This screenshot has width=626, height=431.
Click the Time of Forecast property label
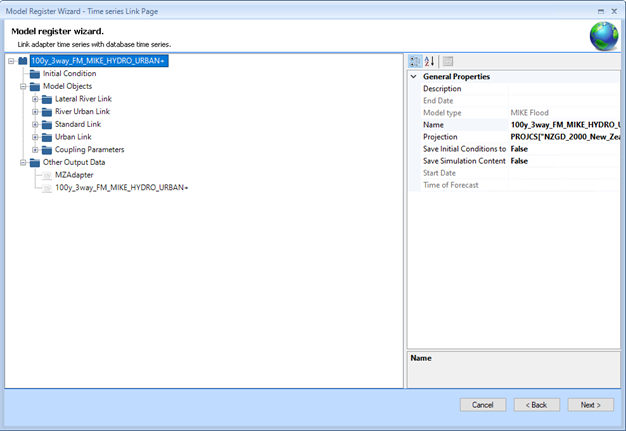coord(450,185)
